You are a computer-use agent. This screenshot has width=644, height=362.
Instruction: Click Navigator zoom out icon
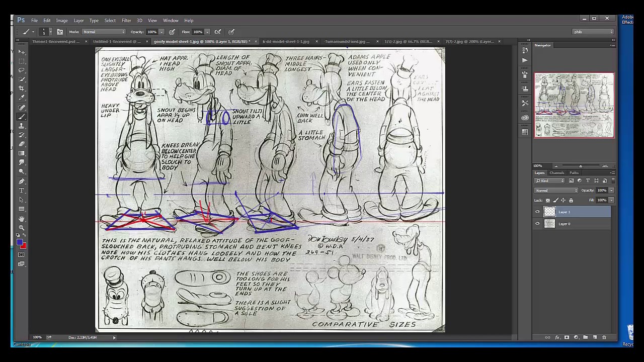[x=556, y=166]
